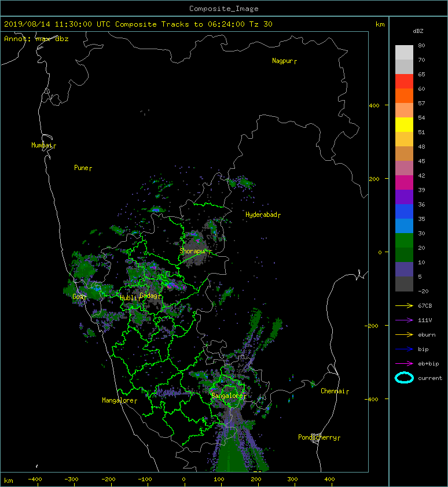Click the Gadag city label

point(149,296)
